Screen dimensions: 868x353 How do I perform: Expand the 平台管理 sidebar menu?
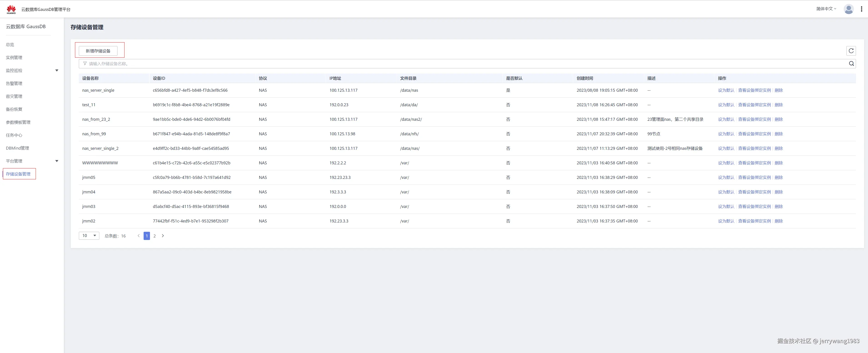click(57, 161)
